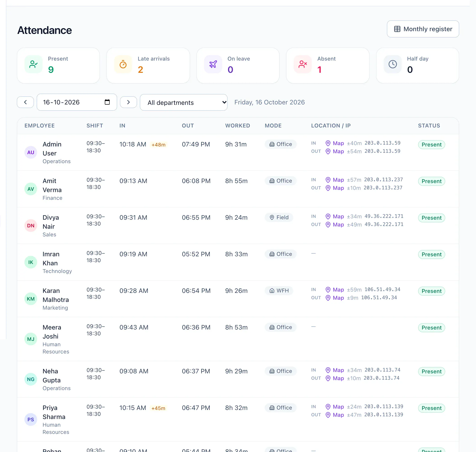Open Amit Verma's check-out Map link

[335, 188]
